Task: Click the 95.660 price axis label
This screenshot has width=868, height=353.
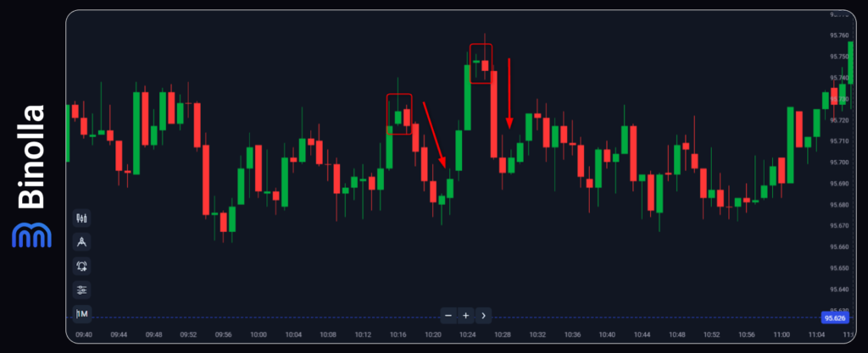Action: coord(839,247)
